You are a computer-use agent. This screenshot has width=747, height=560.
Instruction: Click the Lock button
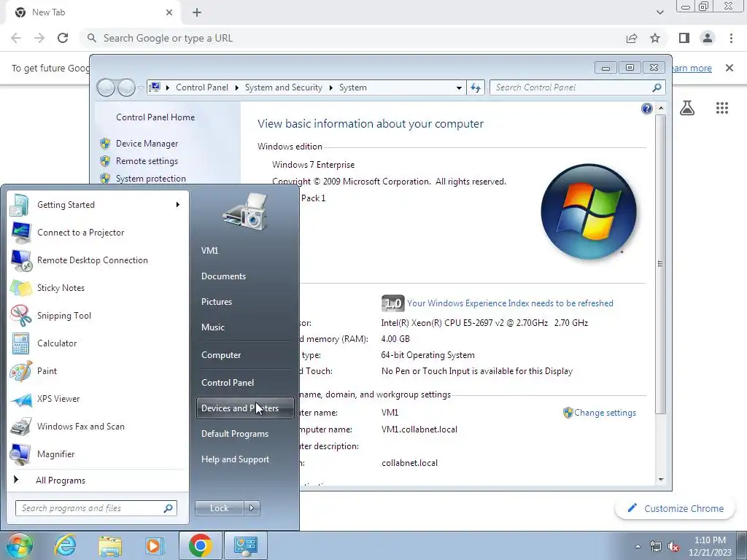pos(219,508)
